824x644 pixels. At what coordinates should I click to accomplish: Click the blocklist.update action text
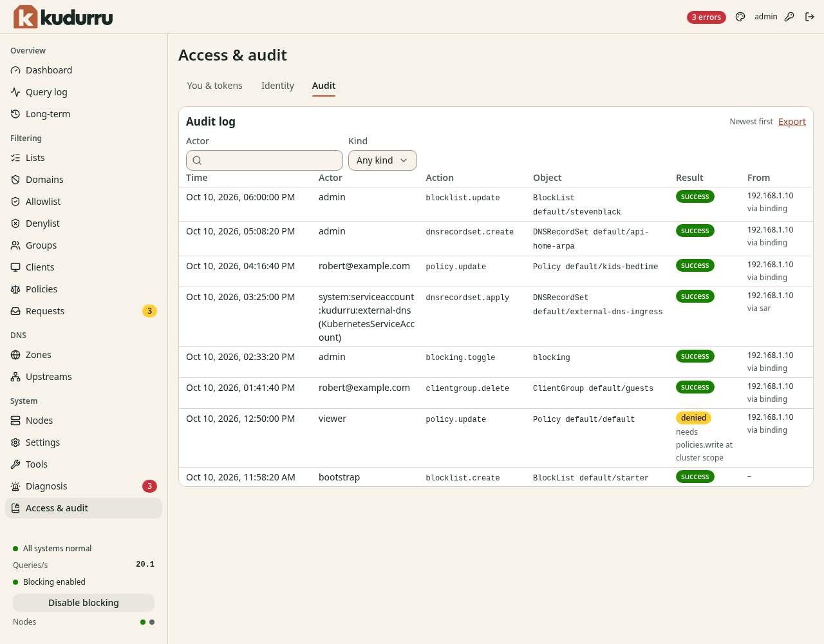tap(463, 198)
